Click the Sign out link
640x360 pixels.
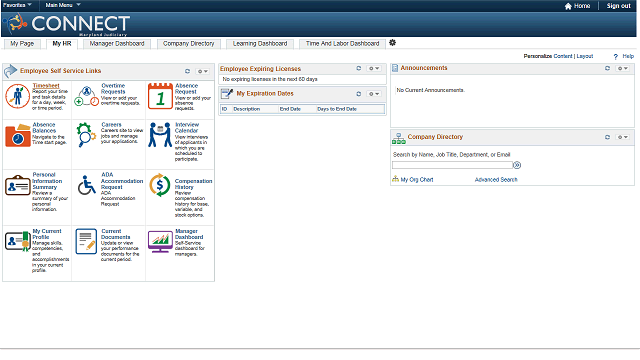coord(618,6)
